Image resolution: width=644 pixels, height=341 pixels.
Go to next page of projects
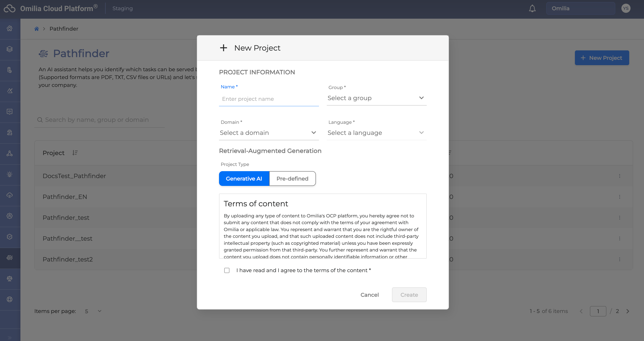[627, 311]
